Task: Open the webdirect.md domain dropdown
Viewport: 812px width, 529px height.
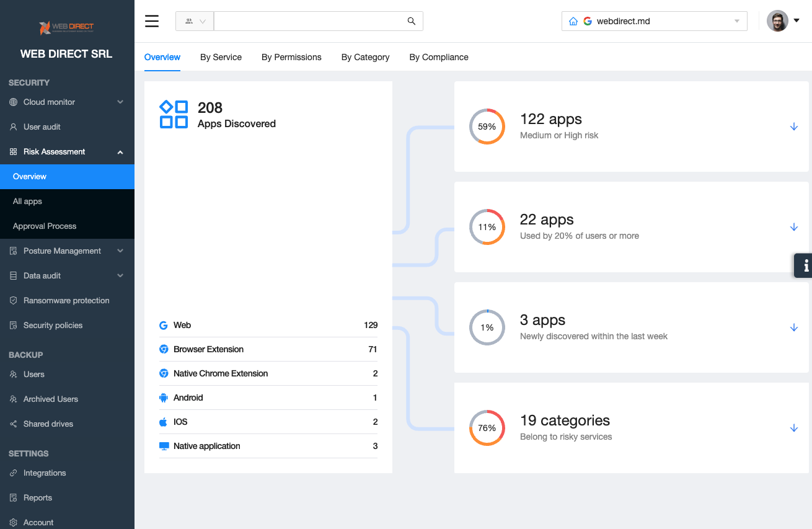Action: (738, 20)
